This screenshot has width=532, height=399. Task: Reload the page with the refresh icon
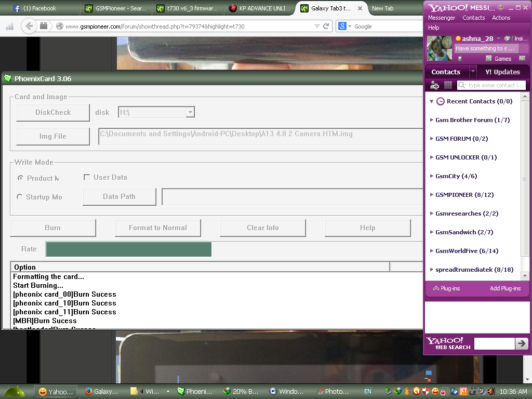pos(326,26)
